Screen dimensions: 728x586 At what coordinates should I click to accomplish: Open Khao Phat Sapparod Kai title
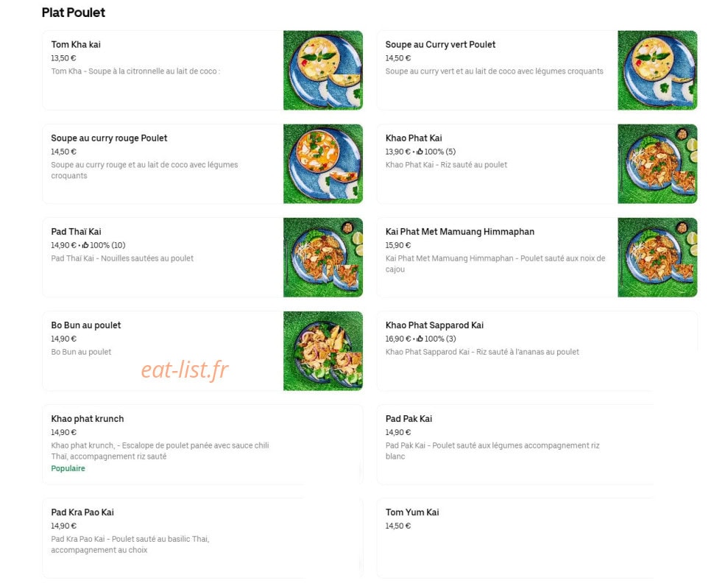[x=434, y=325]
